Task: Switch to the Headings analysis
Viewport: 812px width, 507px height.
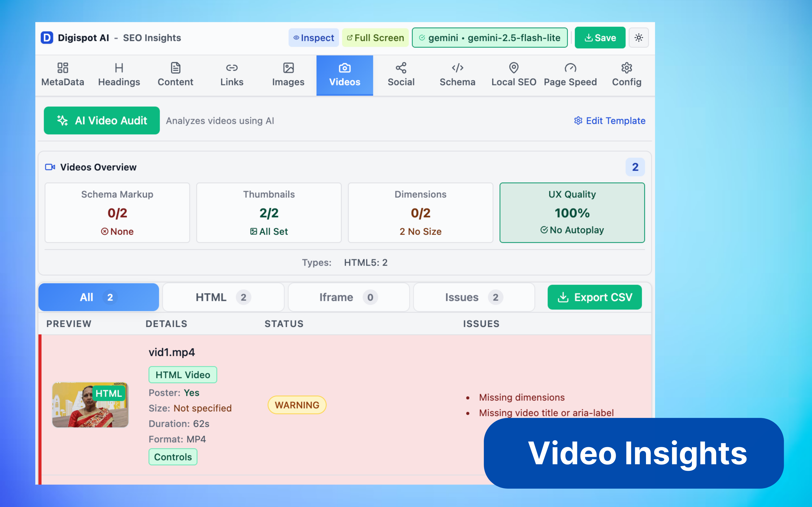Action: point(119,75)
